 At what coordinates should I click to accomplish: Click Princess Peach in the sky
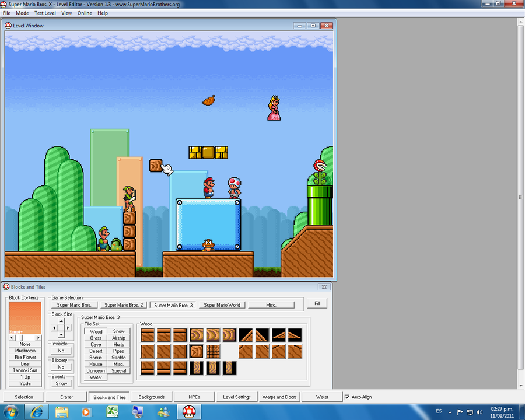[274, 108]
